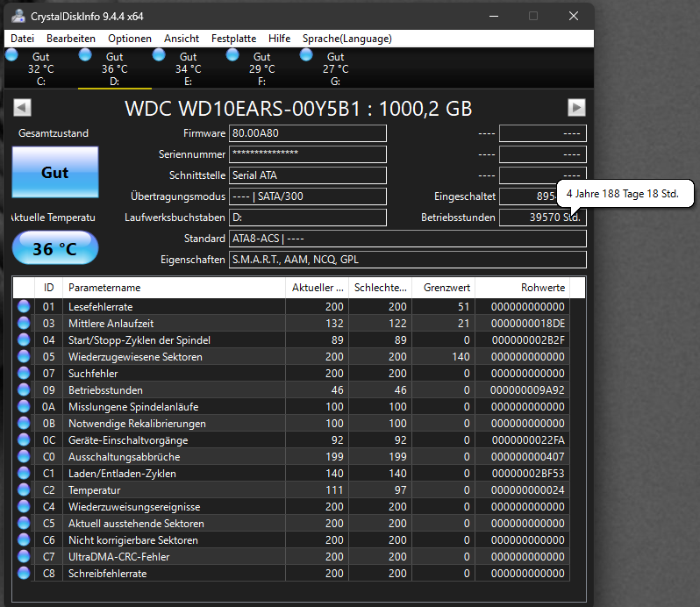Screen dimensions: 700x607
Task: Sort by Parametername column header
Action: [174, 288]
